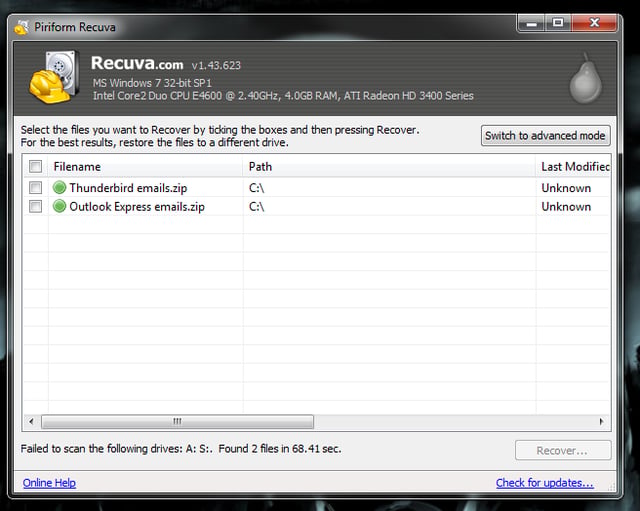Maximize the Piriform Recuva window
Viewport: 640px width, 511px height.
tap(558, 23)
